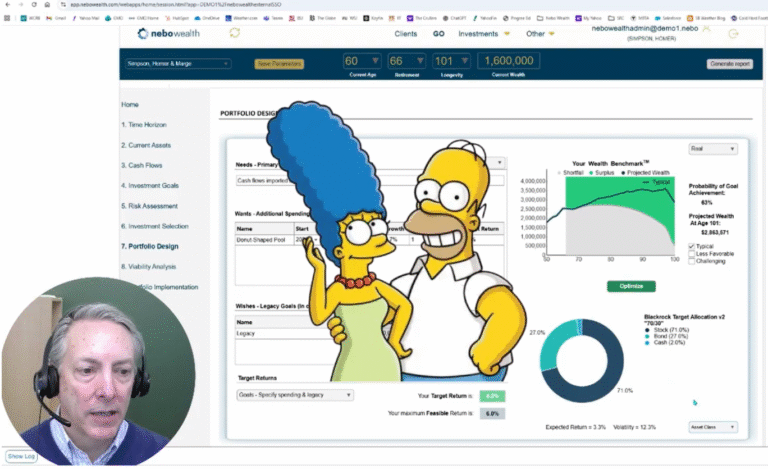Go to Home in sidebar

(130, 105)
